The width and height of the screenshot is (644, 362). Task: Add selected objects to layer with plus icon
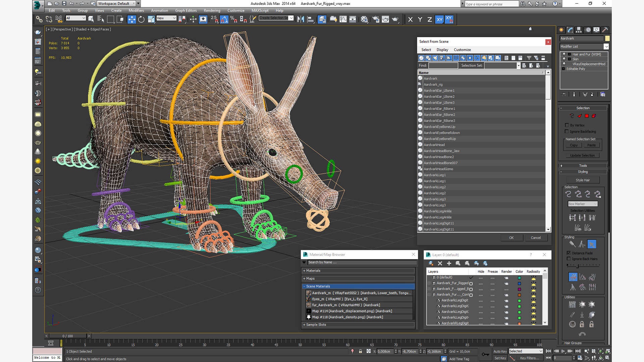(449, 263)
